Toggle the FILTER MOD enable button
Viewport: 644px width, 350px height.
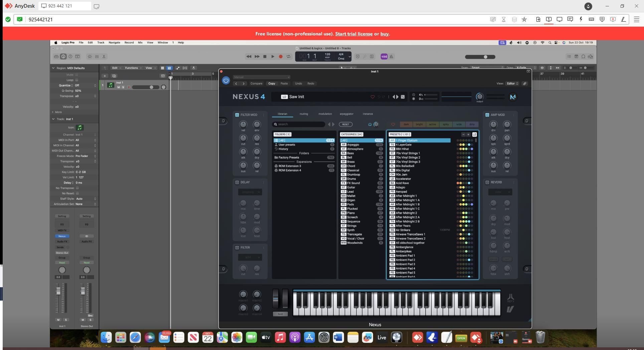point(237,115)
